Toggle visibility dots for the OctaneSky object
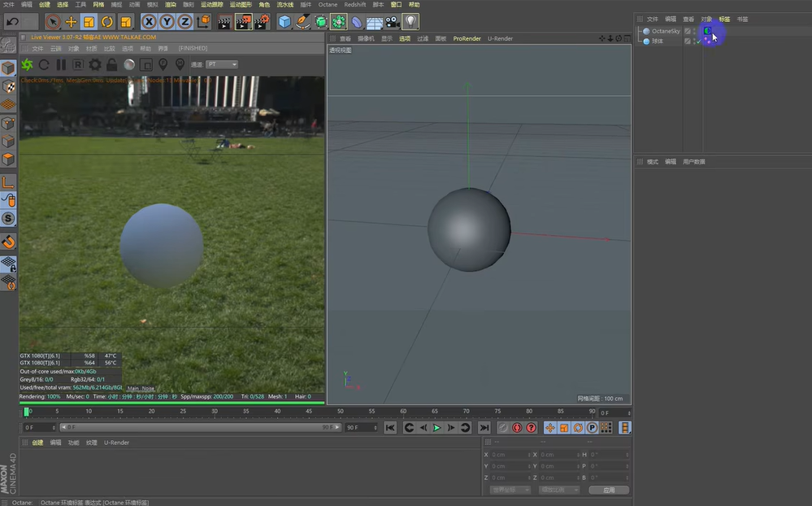This screenshot has height=506, width=812. pos(694,30)
